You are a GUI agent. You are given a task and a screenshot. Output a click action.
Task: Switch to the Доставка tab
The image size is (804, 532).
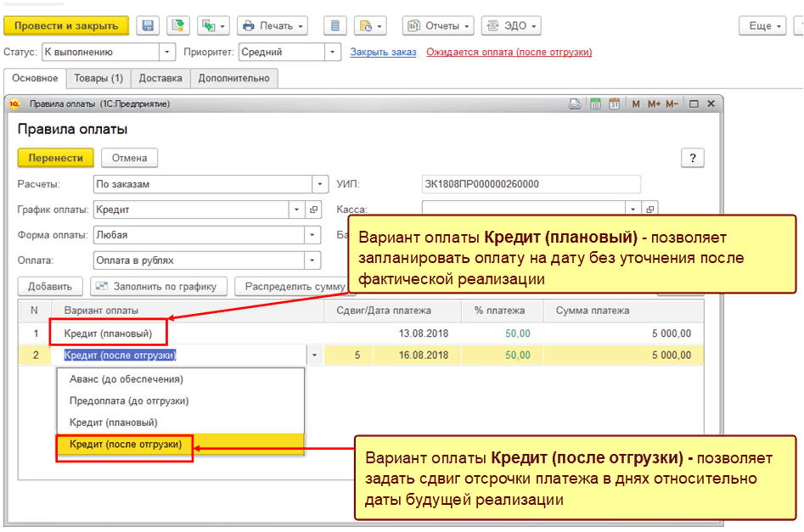(x=160, y=78)
